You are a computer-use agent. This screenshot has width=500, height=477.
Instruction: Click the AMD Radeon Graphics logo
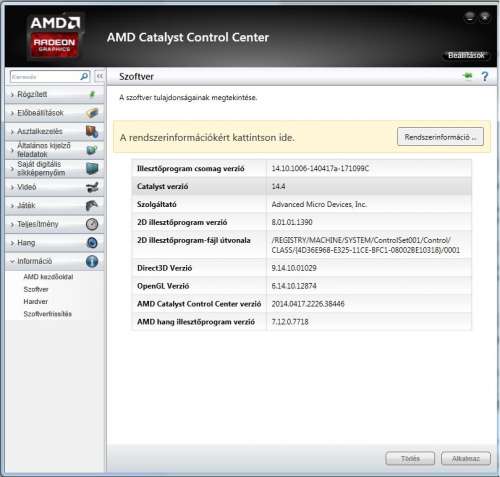click(55, 37)
